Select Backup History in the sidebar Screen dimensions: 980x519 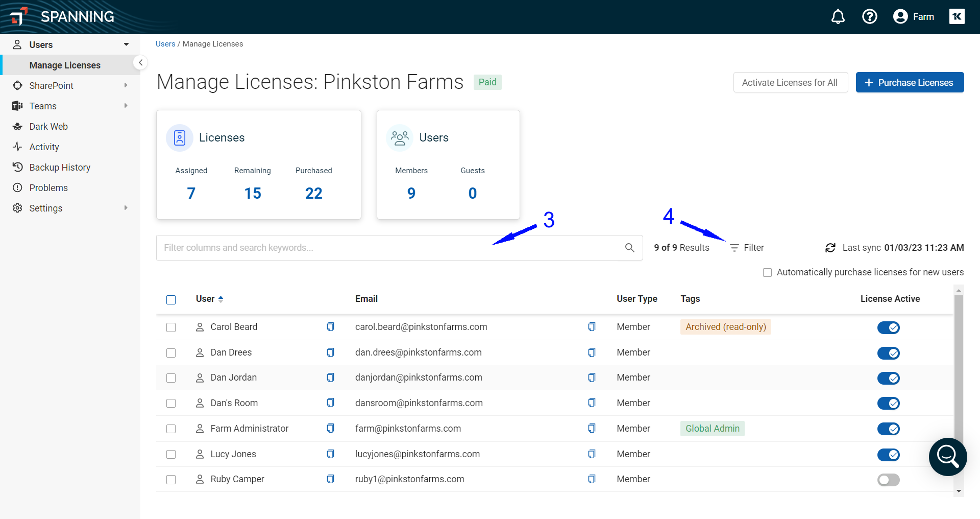tap(59, 167)
